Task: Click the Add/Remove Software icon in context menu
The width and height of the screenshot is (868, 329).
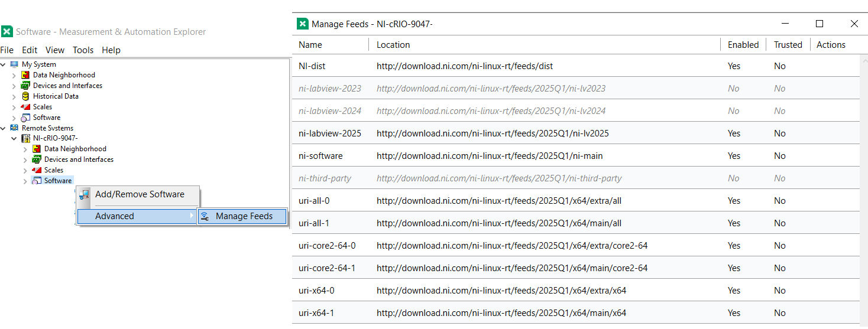Action: [85, 194]
